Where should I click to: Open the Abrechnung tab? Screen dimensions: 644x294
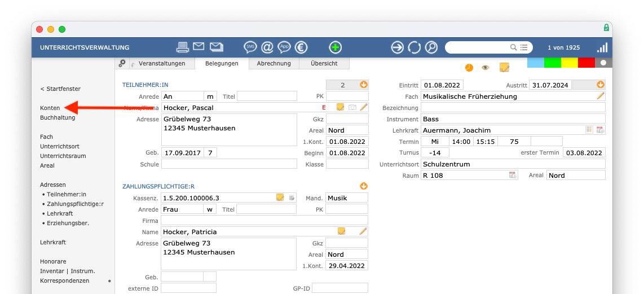(x=274, y=63)
